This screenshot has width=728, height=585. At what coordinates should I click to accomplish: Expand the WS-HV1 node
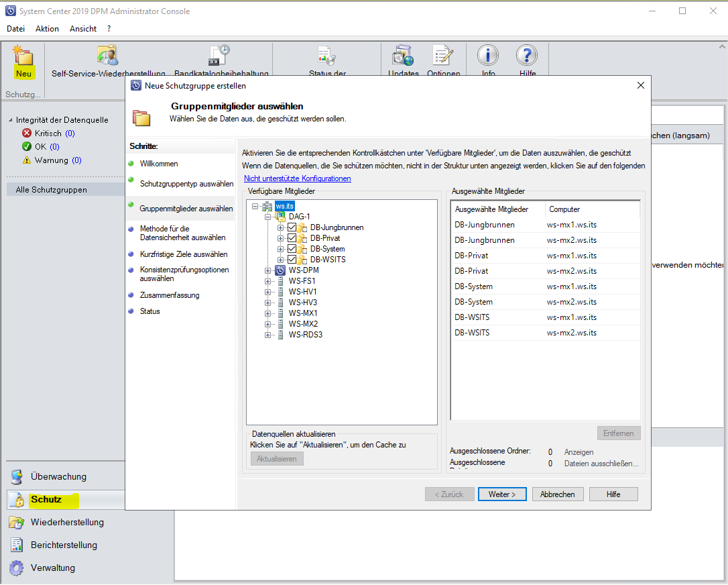(x=268, y=292)
